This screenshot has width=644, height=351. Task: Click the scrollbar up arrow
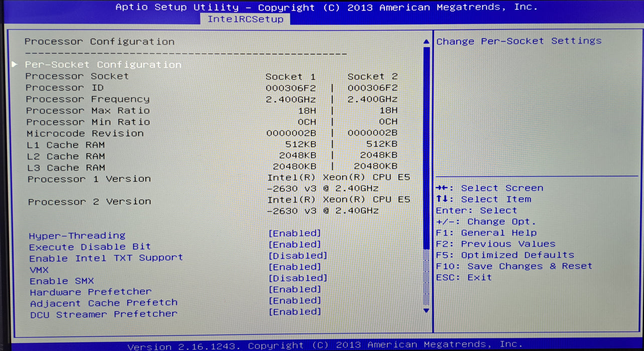click(426, 42)
